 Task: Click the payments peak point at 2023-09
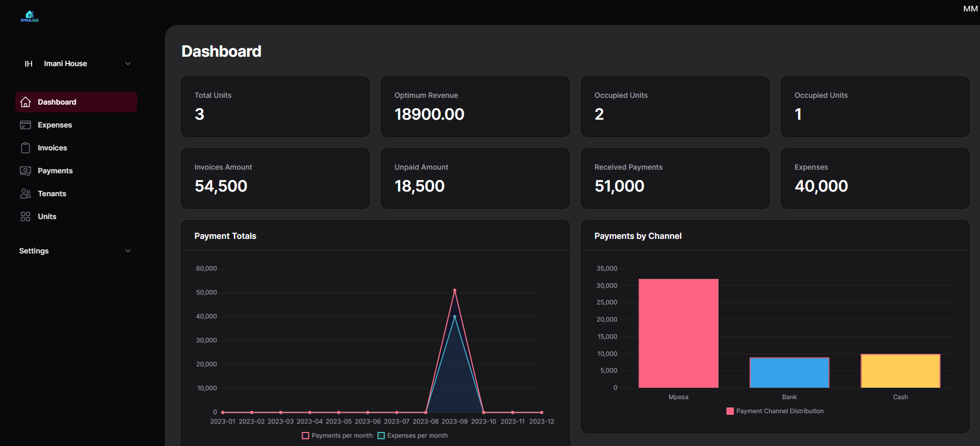pos(454,290)
